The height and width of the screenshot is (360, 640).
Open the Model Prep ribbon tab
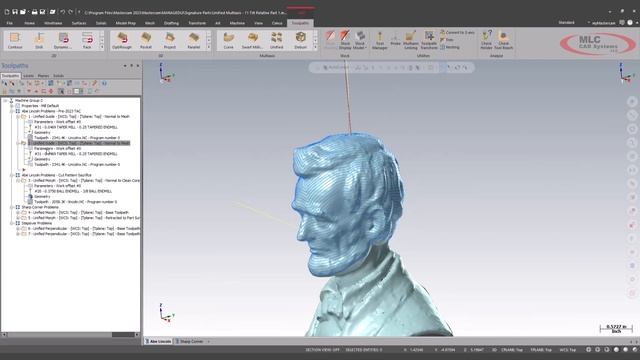tap(125, 23)
